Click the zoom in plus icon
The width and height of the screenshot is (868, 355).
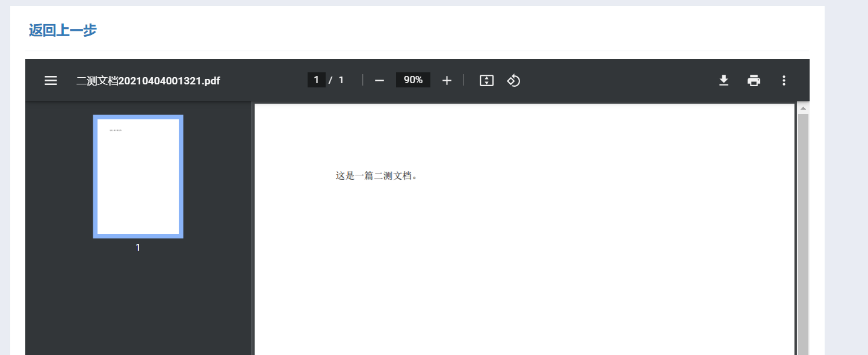(x=447, y=80)
